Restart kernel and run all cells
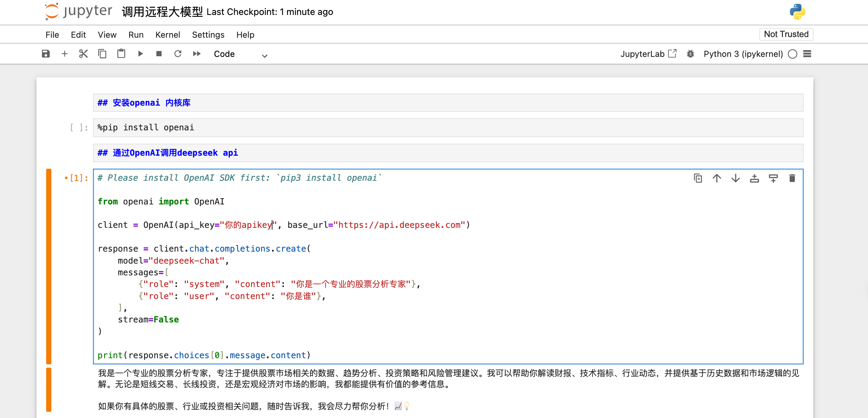868x418 pixels. (196, 54)
